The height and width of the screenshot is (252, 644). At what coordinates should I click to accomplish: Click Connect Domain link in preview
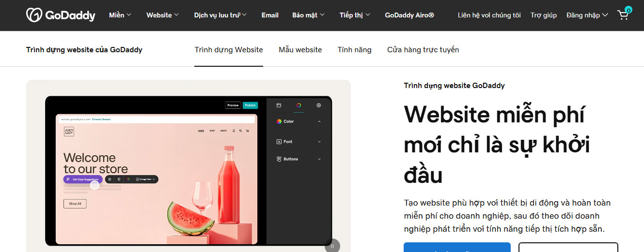pyautogui.click(x=101, y=119)
